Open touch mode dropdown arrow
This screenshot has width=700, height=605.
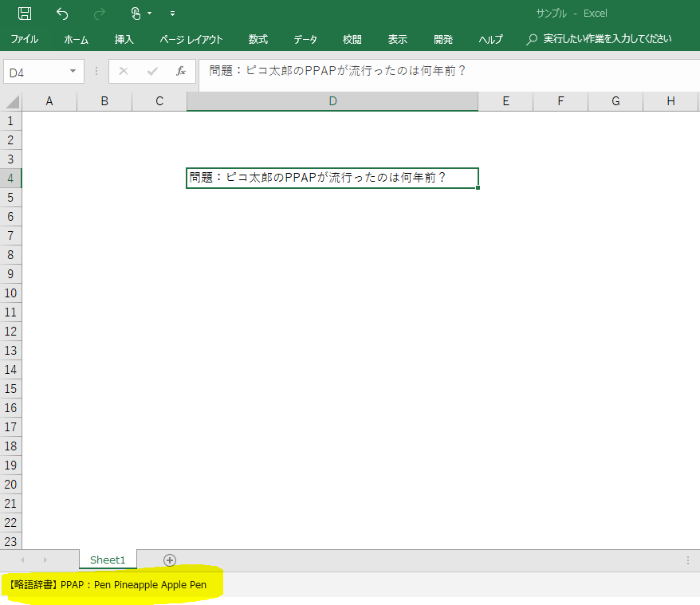150,14
